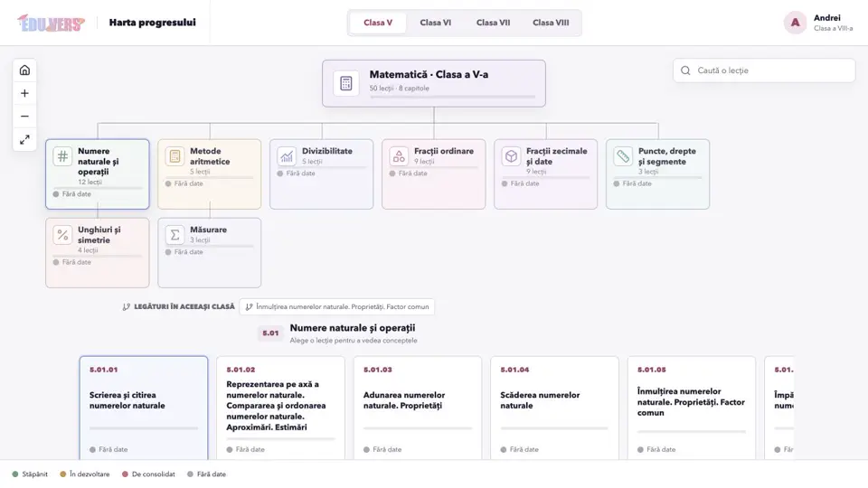The height and width of the screenshot is (488, 868).
Task: Open Andrei's profile avatar
Action: click(x=795, y=23)
